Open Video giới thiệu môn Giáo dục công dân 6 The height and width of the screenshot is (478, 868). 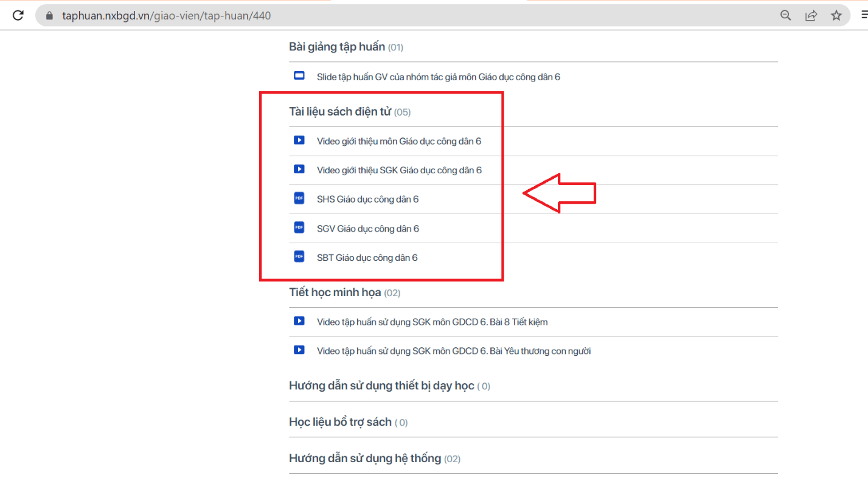[x=399, y=141]
